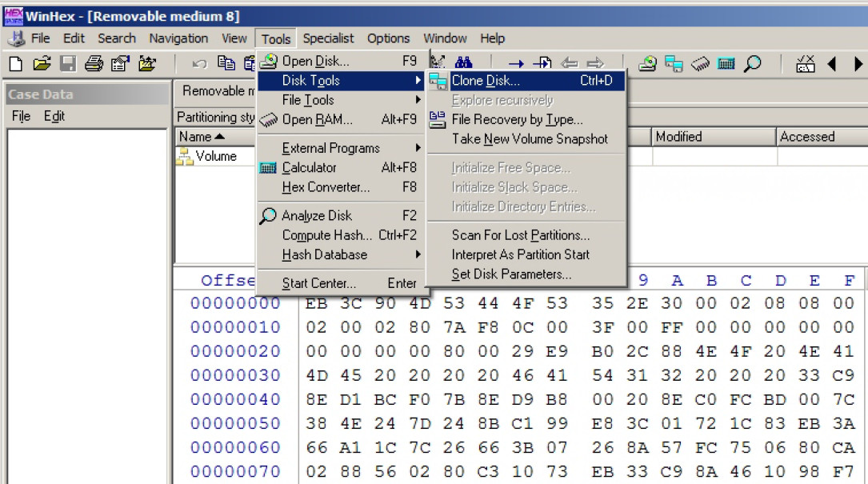
Task: Choose Clone Disk... in the submenu
Action: [526, 81]
